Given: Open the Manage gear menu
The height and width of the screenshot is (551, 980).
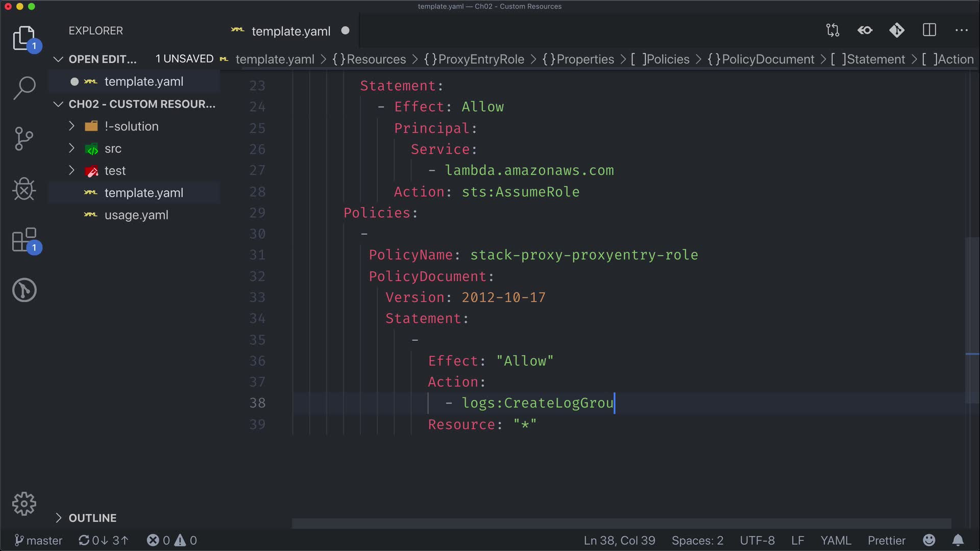Looking at the screenshot, I should [x=24, y=504].
